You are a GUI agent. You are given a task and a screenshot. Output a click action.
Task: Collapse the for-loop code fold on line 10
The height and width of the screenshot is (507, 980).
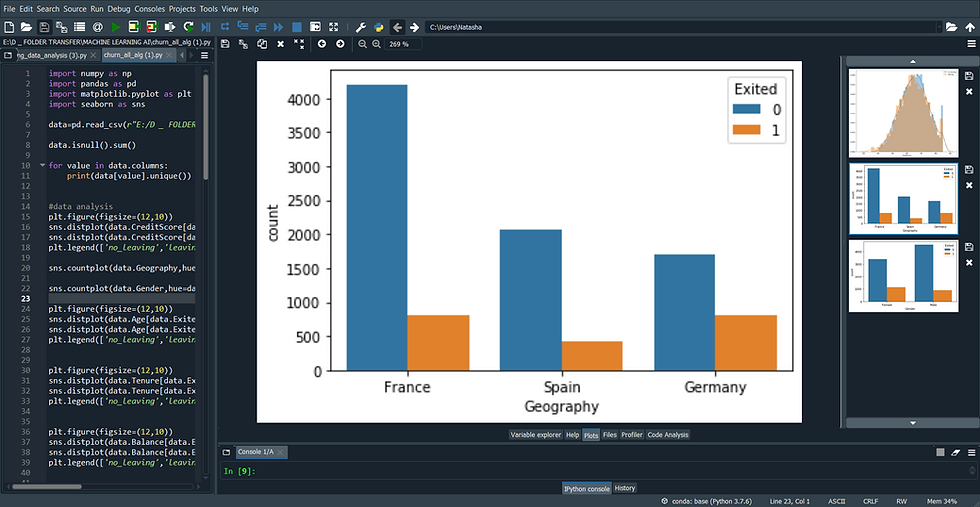(x=42, y=166)
